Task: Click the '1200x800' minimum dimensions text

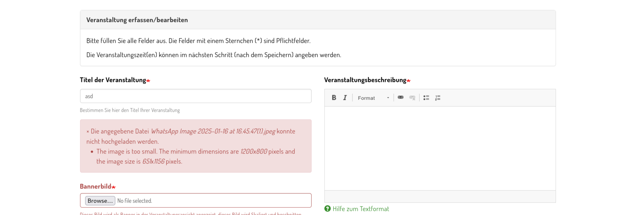Action: click(254, 151)
